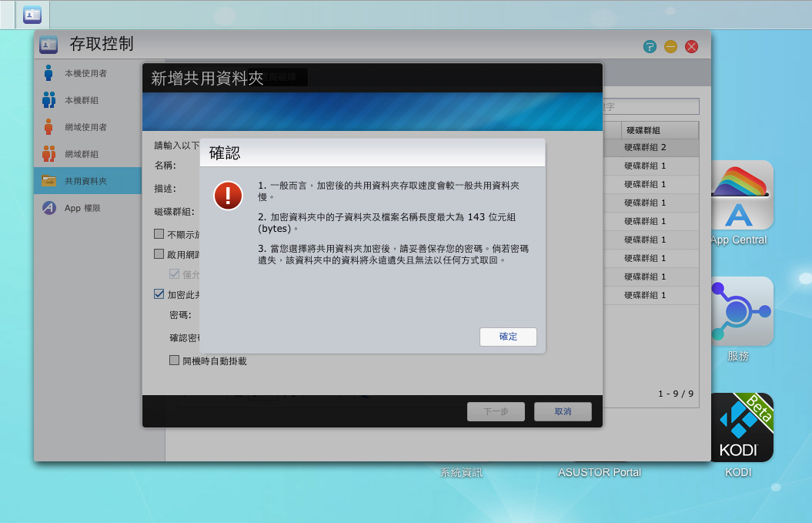Click the 磁碟群組: field label
The height and width of the screenshot is (523, 812).
[x=174, y=212]
